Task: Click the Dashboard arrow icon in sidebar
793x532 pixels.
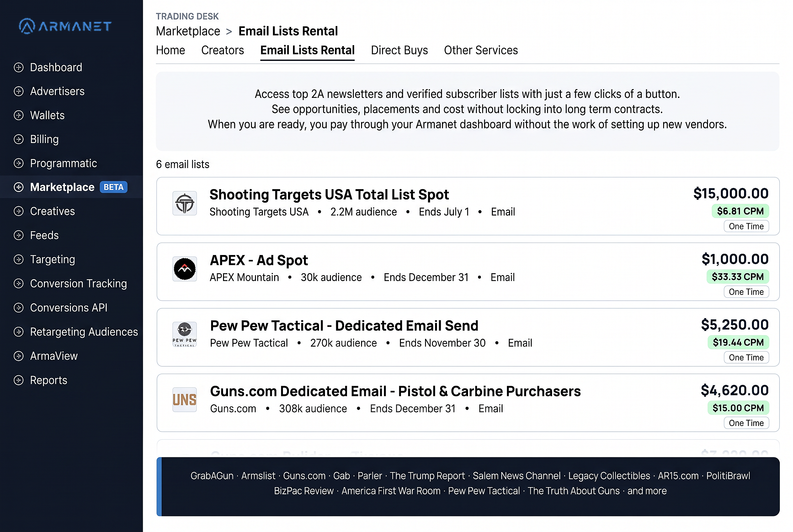Action: click(19, 67)
